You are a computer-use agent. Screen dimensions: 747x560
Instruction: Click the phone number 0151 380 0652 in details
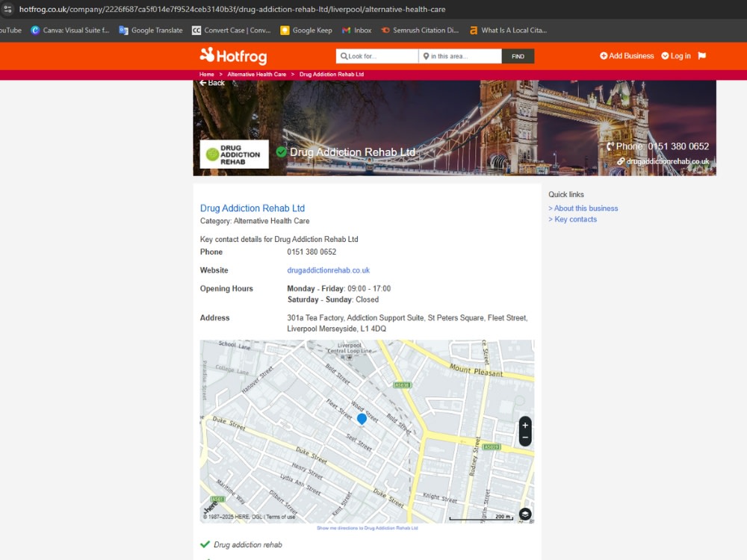pyautogui.click(x=311, y=252)
